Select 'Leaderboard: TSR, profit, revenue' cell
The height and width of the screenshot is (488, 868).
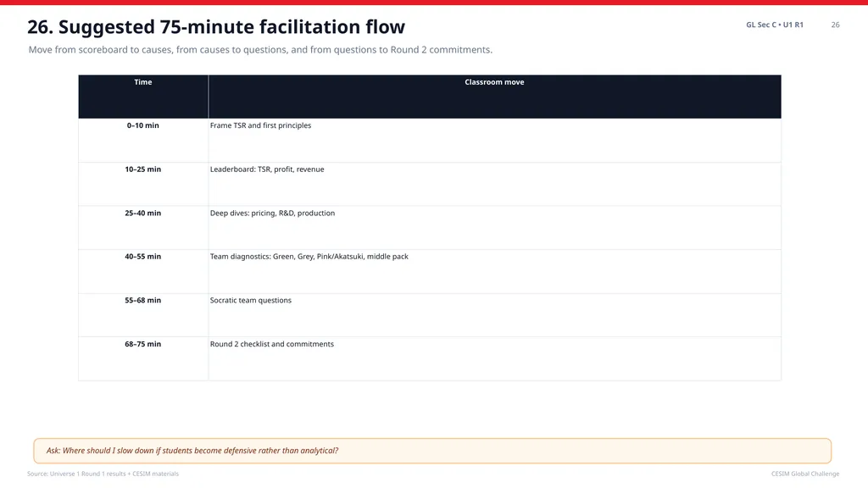494,184
